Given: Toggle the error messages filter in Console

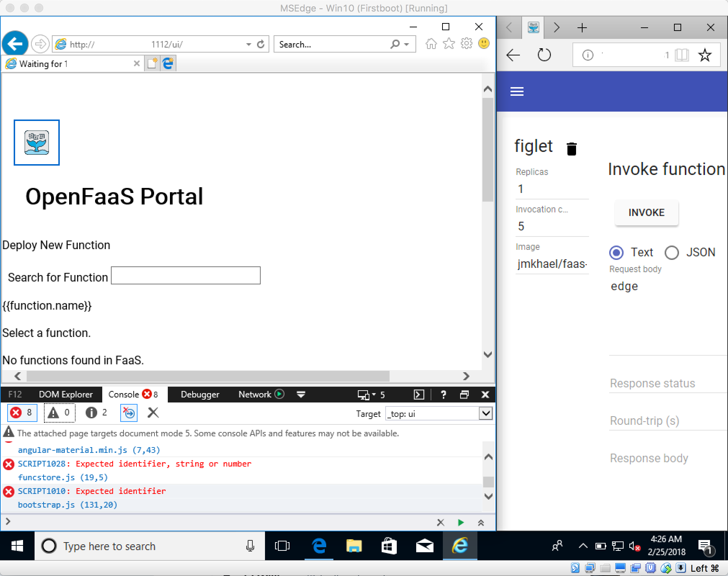Looking at the screenshot, I should pos(22,413).
